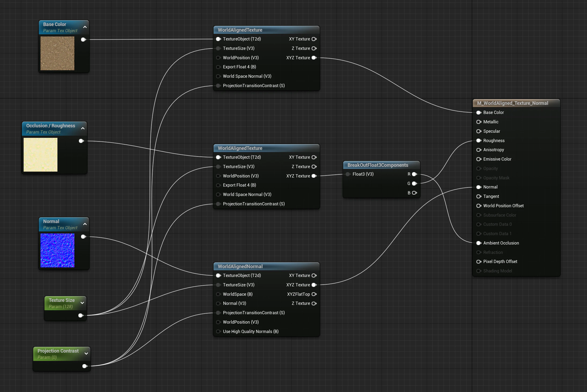Click the Normal texture node output pin
Image resolution: width=587 pixels, height=392 pixels.
pyautogui.click(x=83, y=237)
